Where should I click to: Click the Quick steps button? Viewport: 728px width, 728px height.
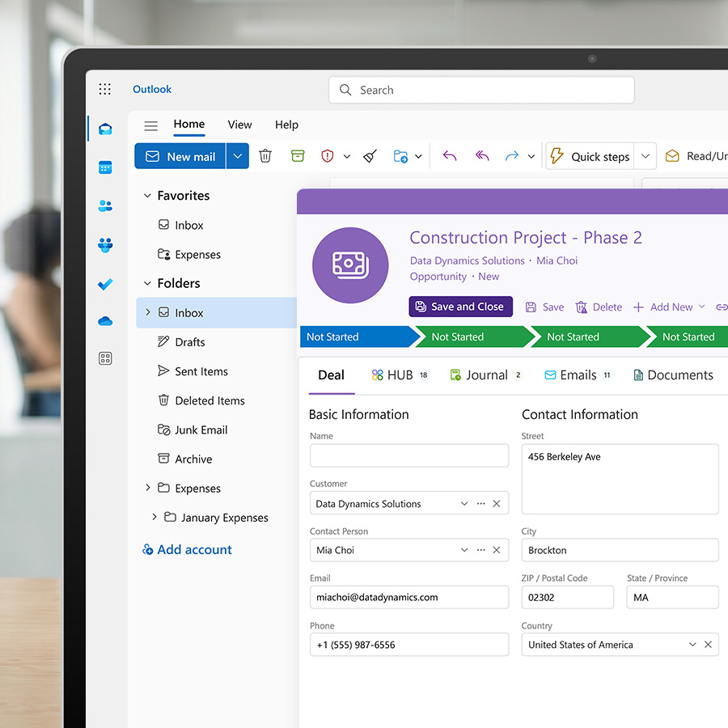(x=590, y=156)
